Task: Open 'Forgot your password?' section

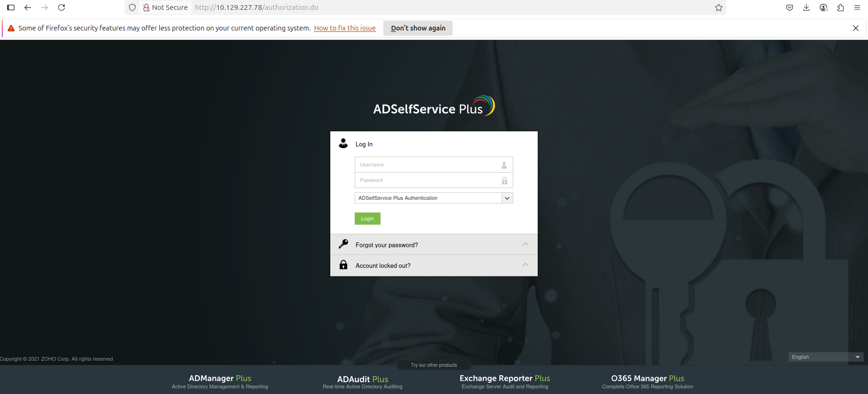Action: (434, 244)
